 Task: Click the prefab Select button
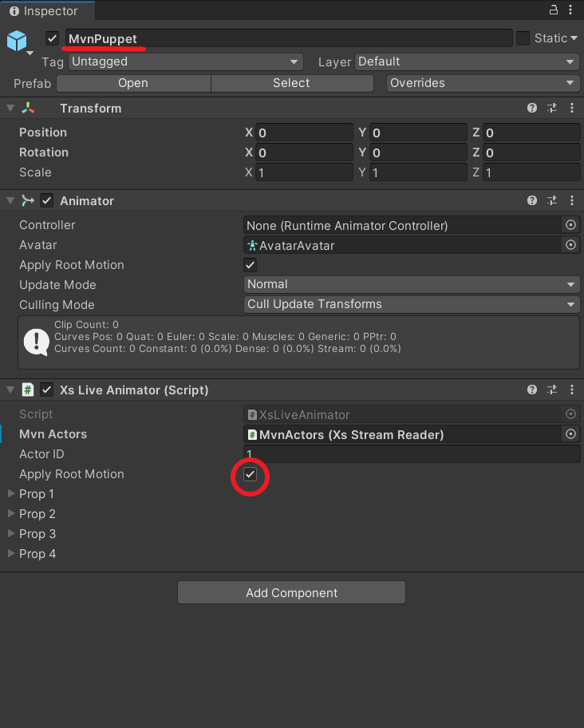[x=291, y=83]
